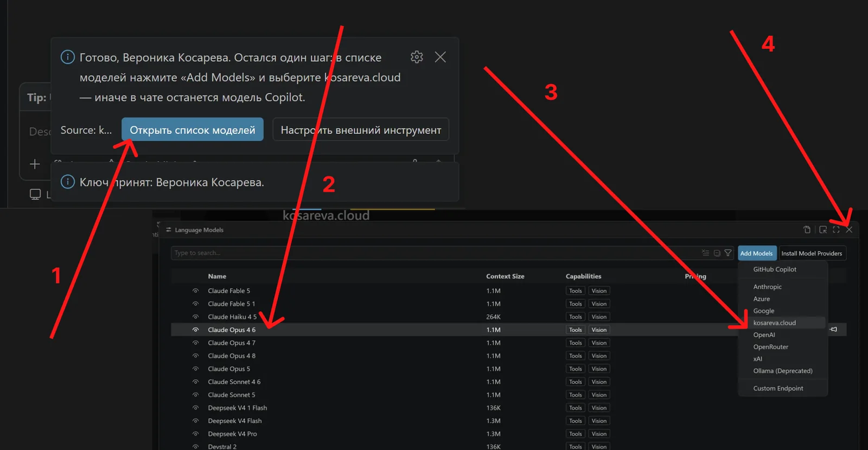Image resolution: width=868 pixels, height=450 pixels.
Task: Toggle visibility of Claude Sonnet 5
Action: (x=196, y=395)
